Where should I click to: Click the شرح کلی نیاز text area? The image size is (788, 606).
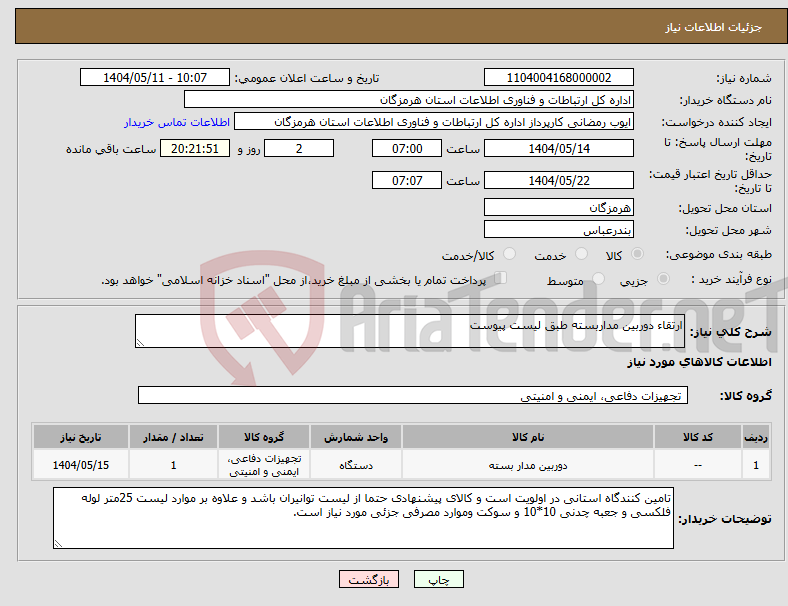tap(410, 331)
